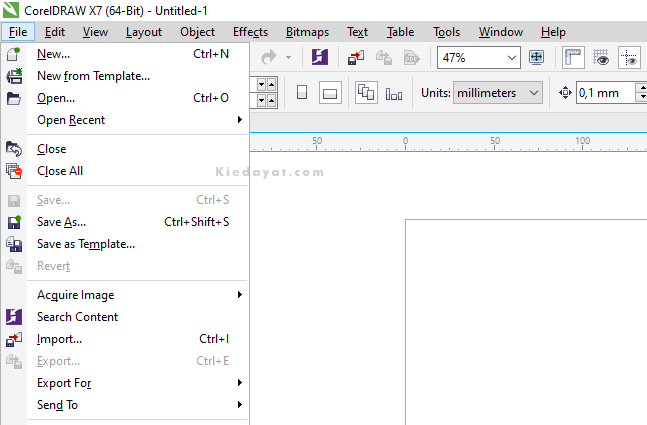
Task: Open the Window menu
Action: pos(501,32)
